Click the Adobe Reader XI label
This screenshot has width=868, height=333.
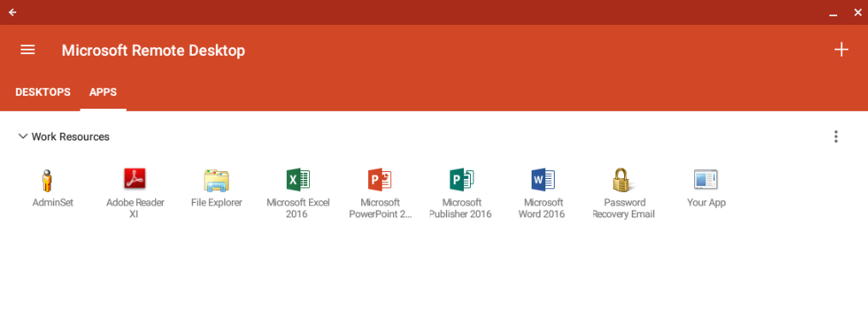click(135, 209)
